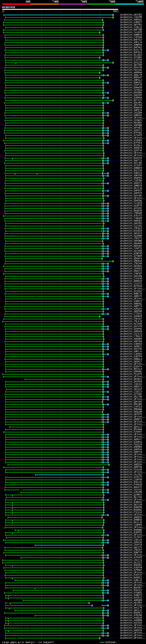Select the UniRef100_Q755A7 label
146x644 pixels.
point(131,570)
